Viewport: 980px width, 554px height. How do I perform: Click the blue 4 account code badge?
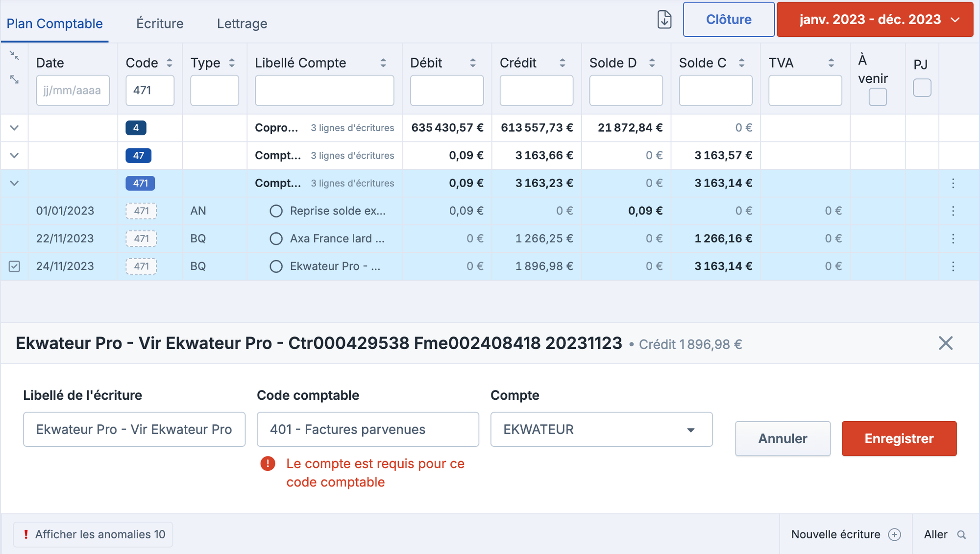(x=136, y=128)
